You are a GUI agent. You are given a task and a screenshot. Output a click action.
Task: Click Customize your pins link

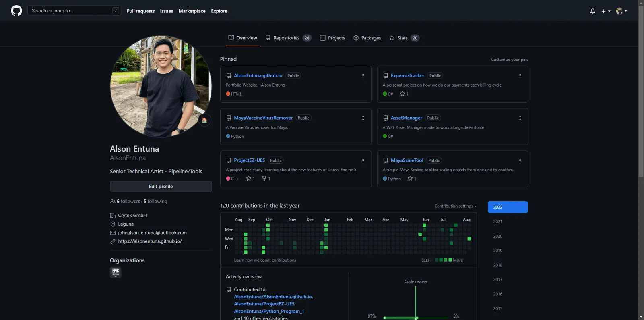(510, 60)
